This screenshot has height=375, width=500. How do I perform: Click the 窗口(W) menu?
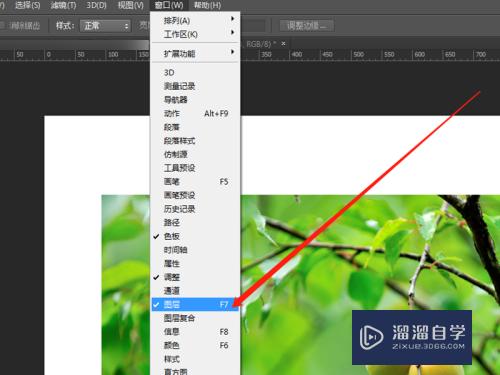(169, 5)
